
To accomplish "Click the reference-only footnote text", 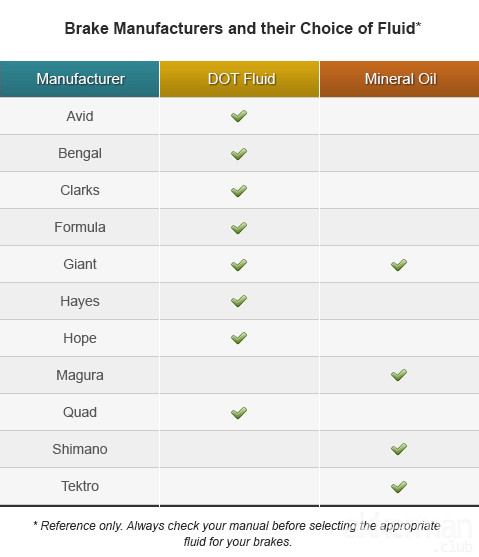I will tap(237, 534).
